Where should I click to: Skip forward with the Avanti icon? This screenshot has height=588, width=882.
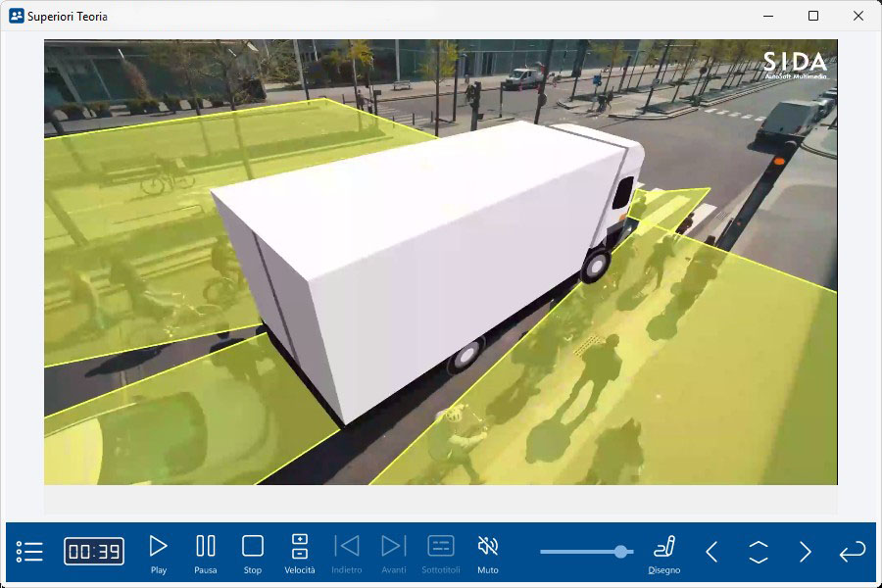click(x=394, y=552)
